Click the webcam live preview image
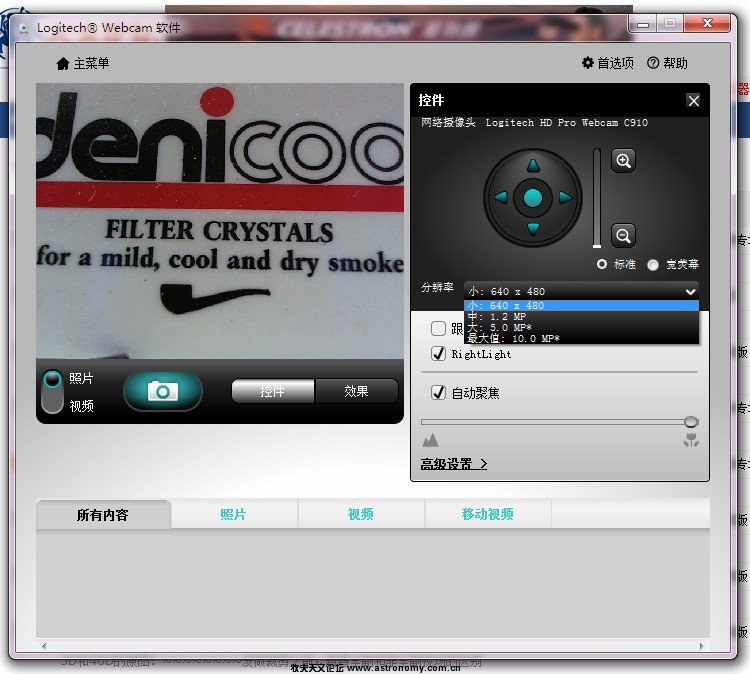750x674 pixels. (220, 221)
